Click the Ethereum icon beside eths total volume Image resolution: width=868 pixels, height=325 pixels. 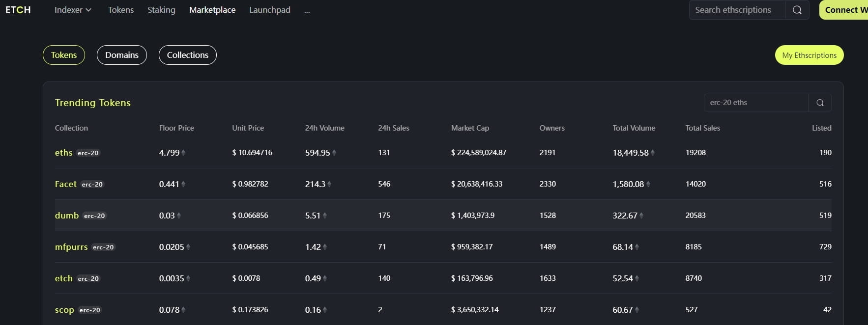pyautogui.click(x=653, y=153)
